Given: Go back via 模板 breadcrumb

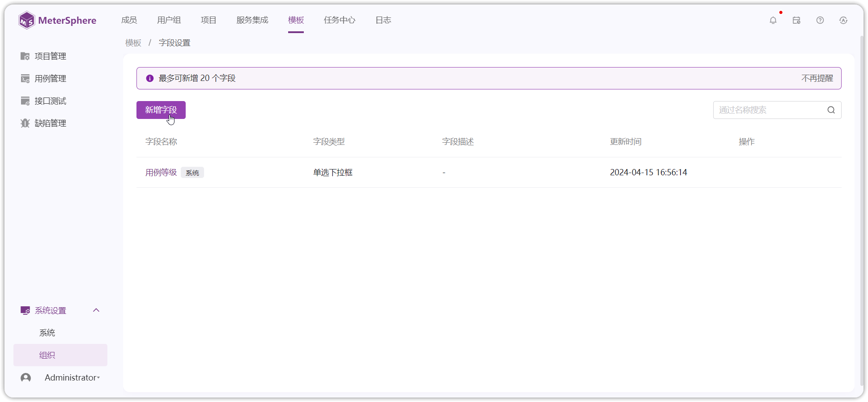Looking at the screenshot, I should click(x=133, y=43).
